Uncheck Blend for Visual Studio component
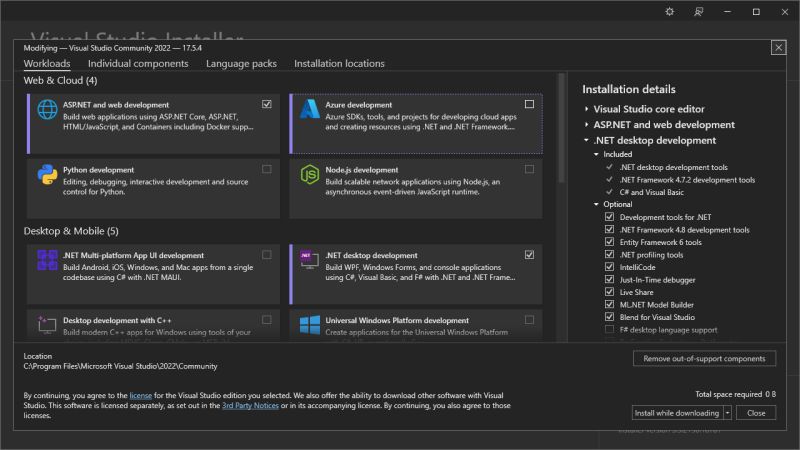 (x=609, y=317)
